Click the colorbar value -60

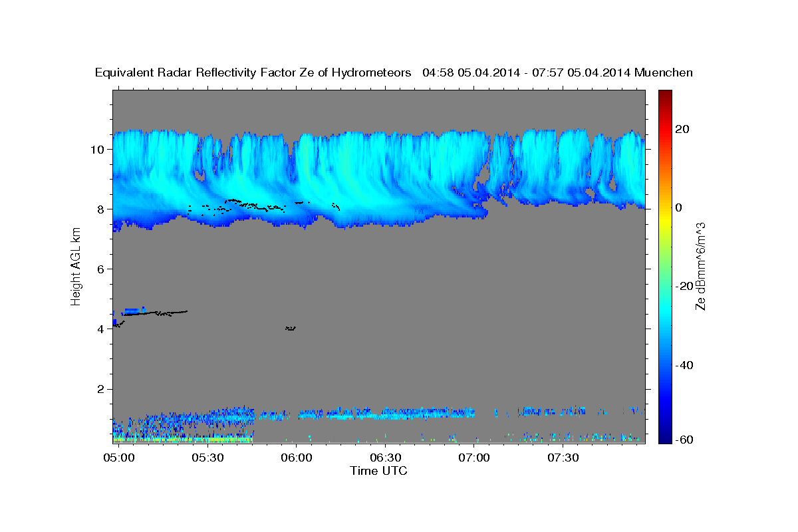click(x=686, y=440)
